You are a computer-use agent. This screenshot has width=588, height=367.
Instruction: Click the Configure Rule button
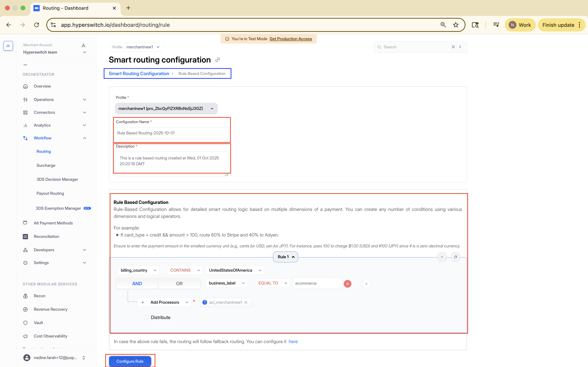(x=130, y=361)
